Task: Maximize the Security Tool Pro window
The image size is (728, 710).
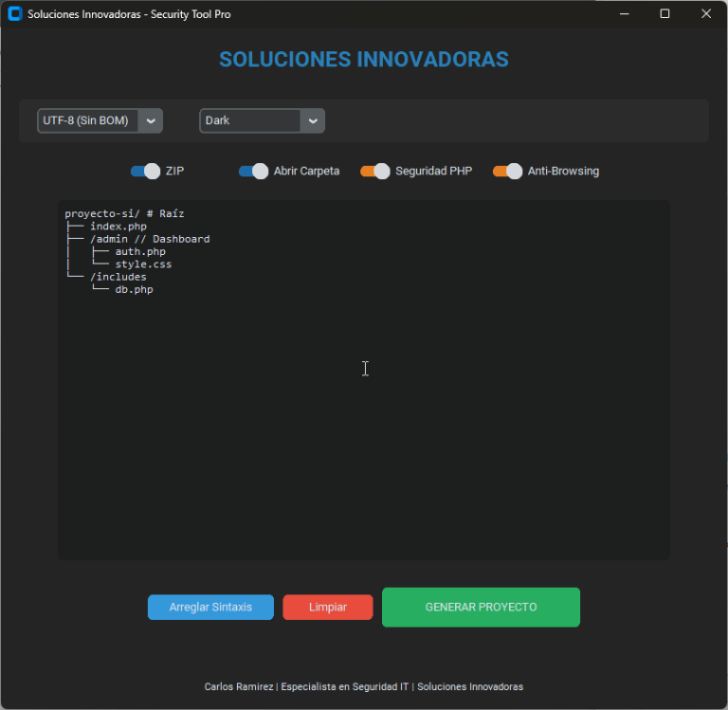Action: click(664, 14)
